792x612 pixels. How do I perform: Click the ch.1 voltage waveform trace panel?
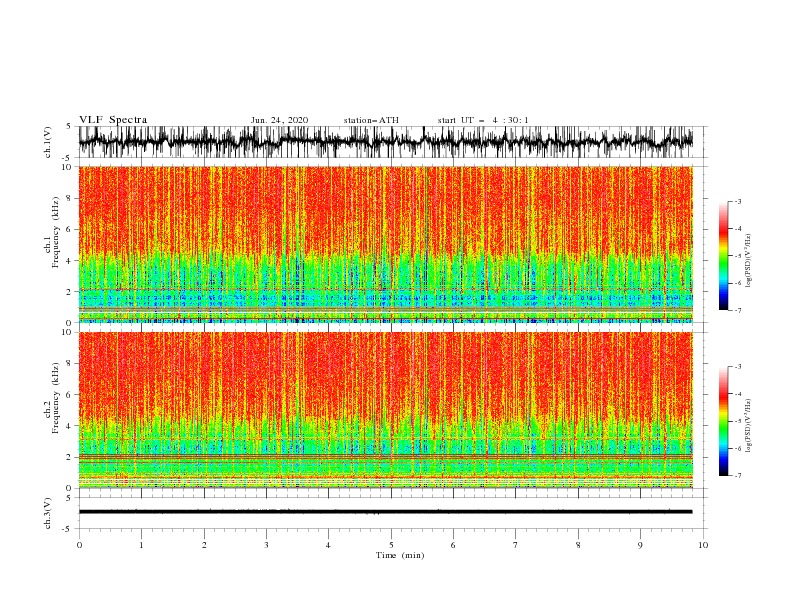386,142
